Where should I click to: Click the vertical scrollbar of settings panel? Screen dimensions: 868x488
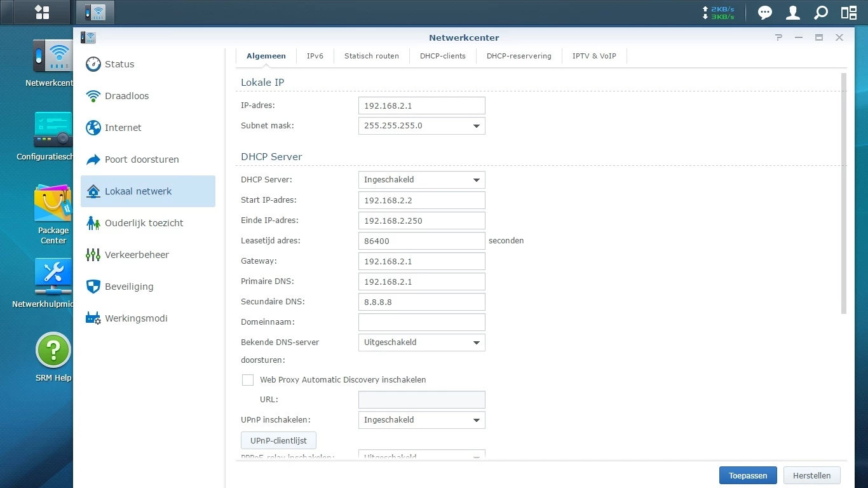pos(844,193)
